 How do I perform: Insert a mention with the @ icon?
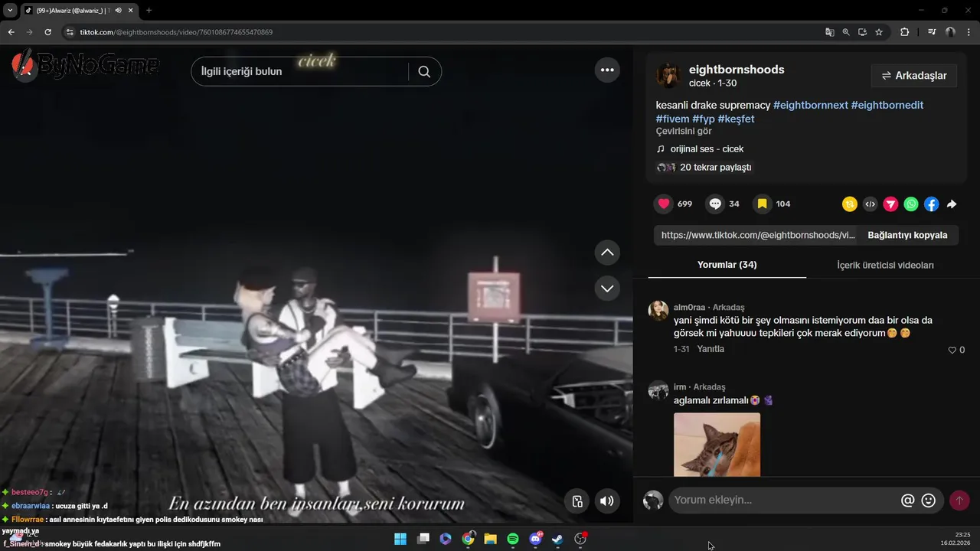907,500
